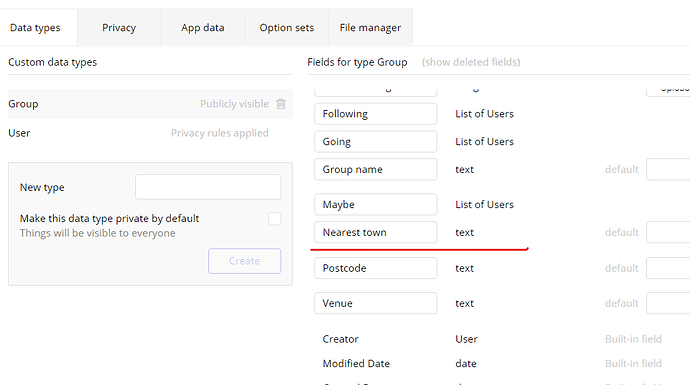This screenshot has width=690, height=385.
Task: Click the 'date' type of Modified Date
Action: tap(466, 363)
